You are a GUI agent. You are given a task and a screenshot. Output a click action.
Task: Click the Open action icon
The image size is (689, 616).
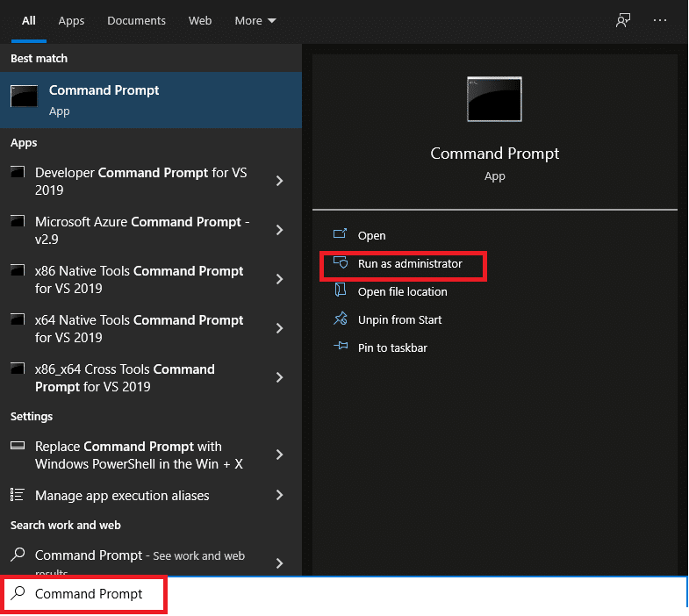(341, 235)
